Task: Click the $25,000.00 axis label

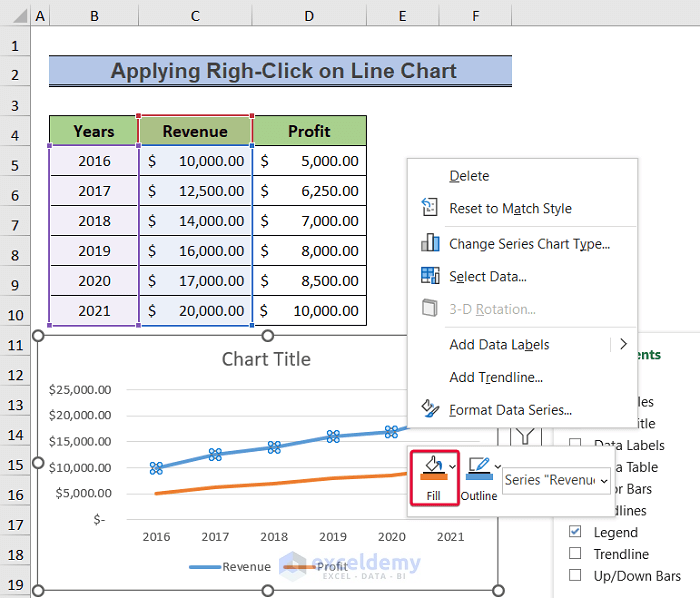Action: coord(80,390)
